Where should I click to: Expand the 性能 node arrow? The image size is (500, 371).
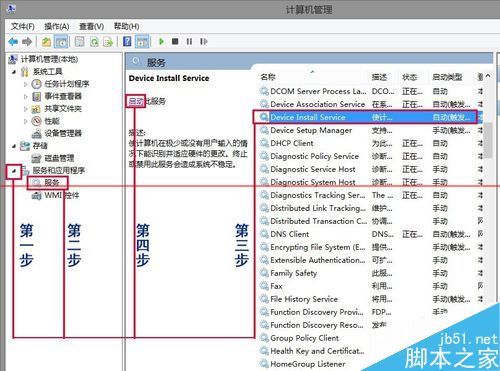(26, 121)
